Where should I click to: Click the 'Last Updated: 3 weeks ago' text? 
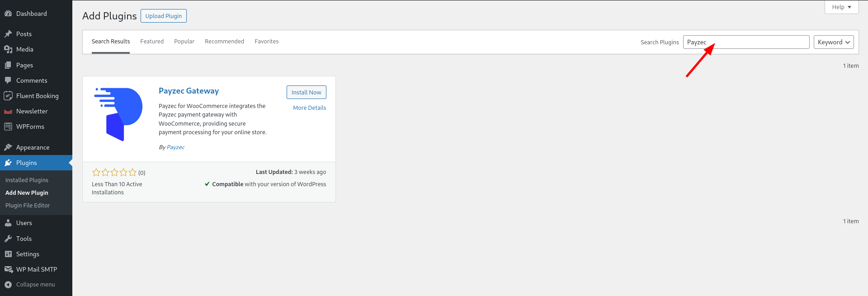(291, 172)
